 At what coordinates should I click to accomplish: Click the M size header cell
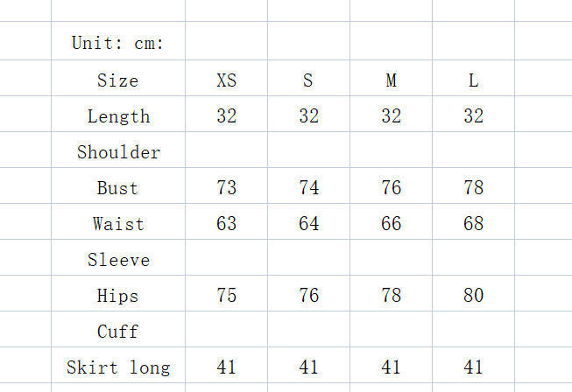tap(391, 80)
